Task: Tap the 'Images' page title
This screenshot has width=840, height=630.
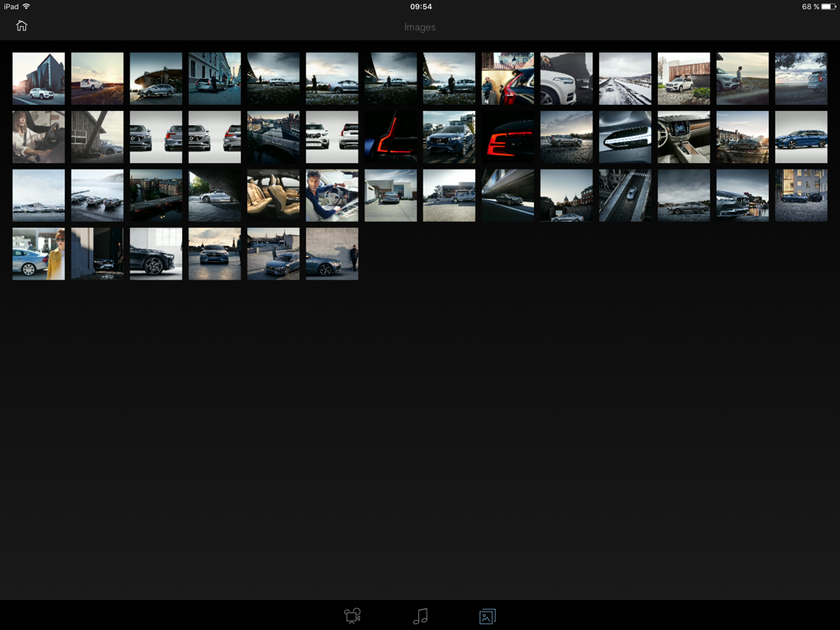Action: pos(419,28)
